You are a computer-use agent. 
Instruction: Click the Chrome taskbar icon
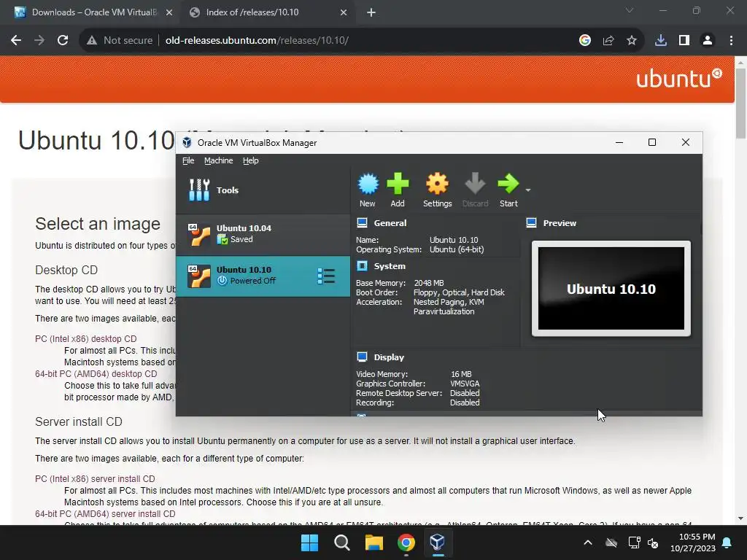[406, 542]
